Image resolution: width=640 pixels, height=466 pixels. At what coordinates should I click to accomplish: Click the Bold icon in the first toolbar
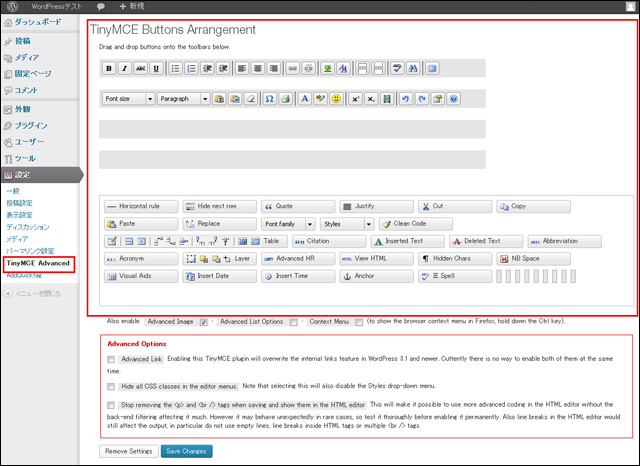[110, 68]
